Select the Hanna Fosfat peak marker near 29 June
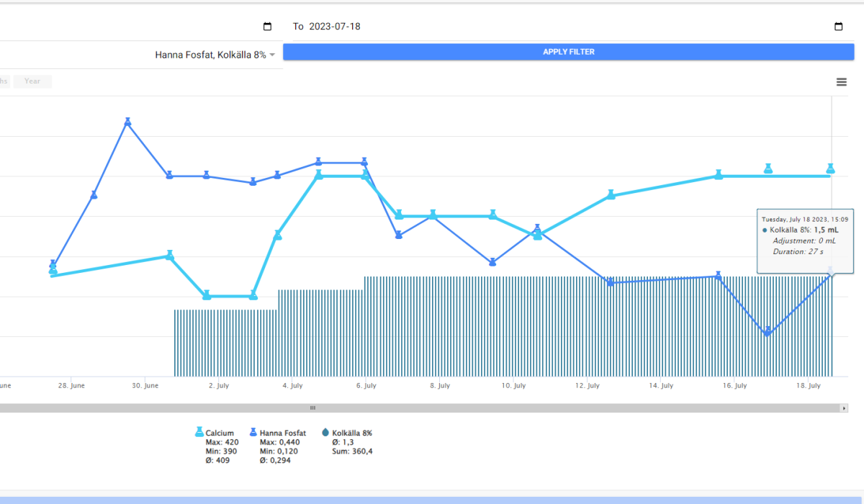 click(127, 122)
